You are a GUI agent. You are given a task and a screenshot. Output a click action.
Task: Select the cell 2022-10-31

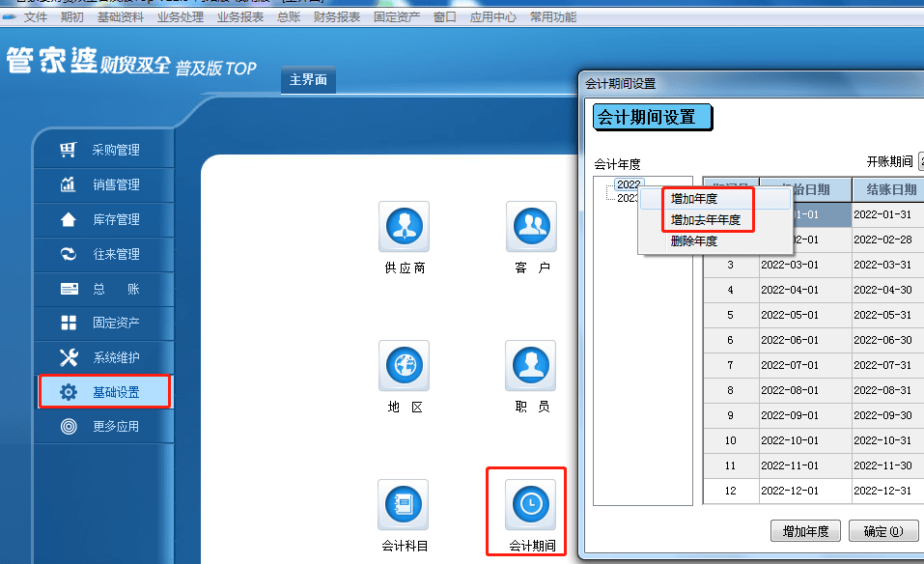(888, 440)
